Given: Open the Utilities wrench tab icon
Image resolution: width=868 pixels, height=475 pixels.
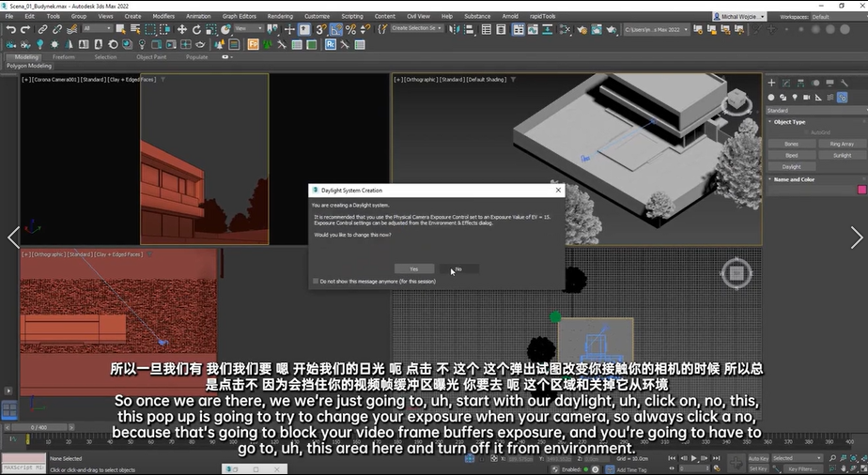Looking at the screenshot, I should tap(845, 83).
